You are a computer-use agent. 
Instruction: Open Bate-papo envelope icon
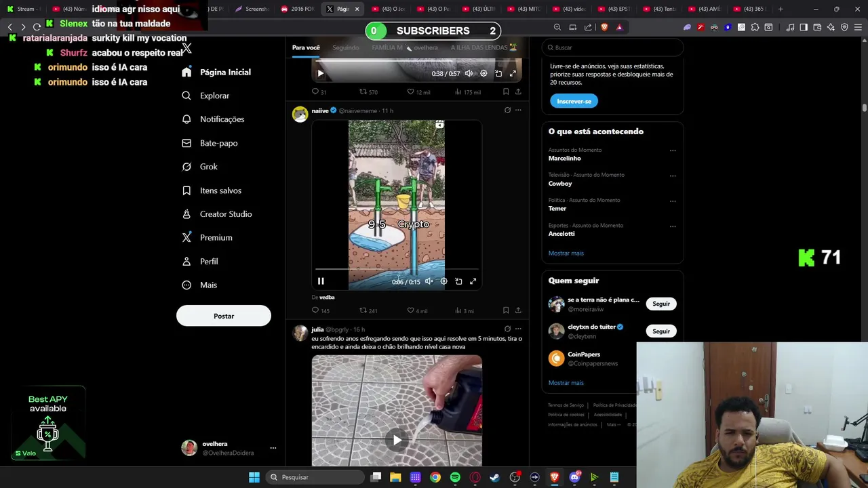coord(186,143)
